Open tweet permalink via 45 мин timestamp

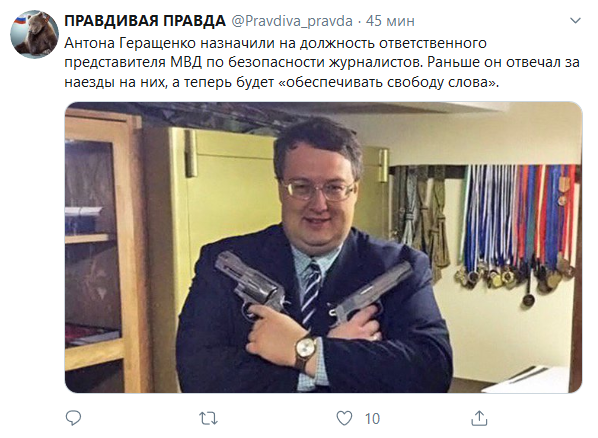tap(390, 21)
